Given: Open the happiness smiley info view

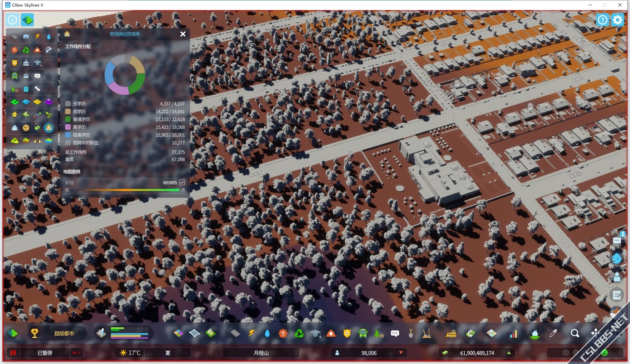Looking at the screenshot, I should pos(26,128).
